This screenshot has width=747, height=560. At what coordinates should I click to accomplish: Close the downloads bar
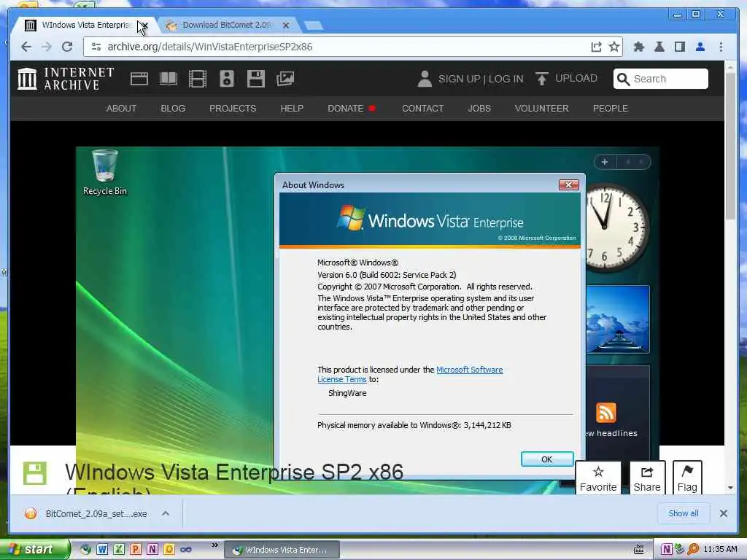[724, 513]
